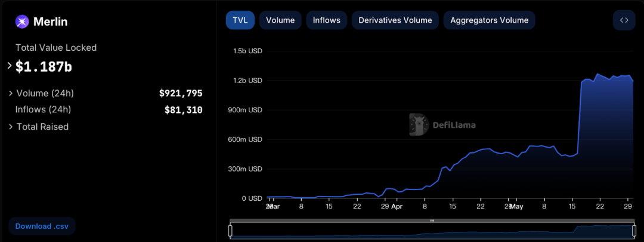Download the .csv data file
The height and width of the screenshot is (242, 644).
[x=42, y=226]
